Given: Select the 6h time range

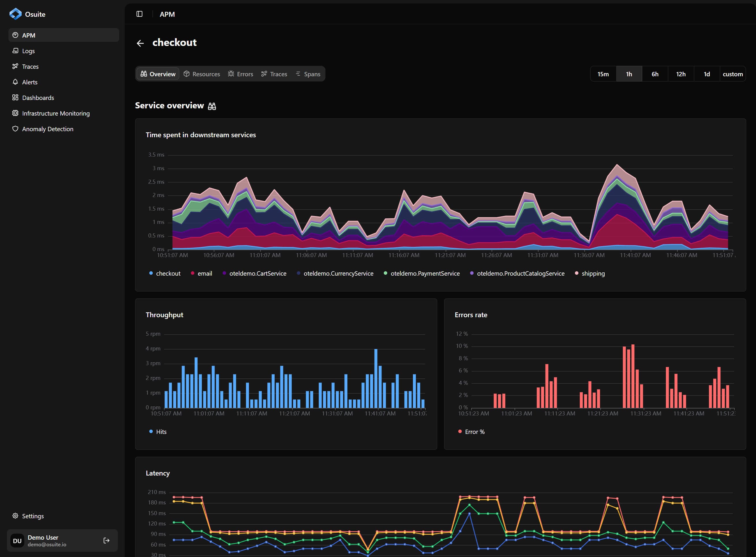Looking at the screenshot, I should (x=655, y=73).
